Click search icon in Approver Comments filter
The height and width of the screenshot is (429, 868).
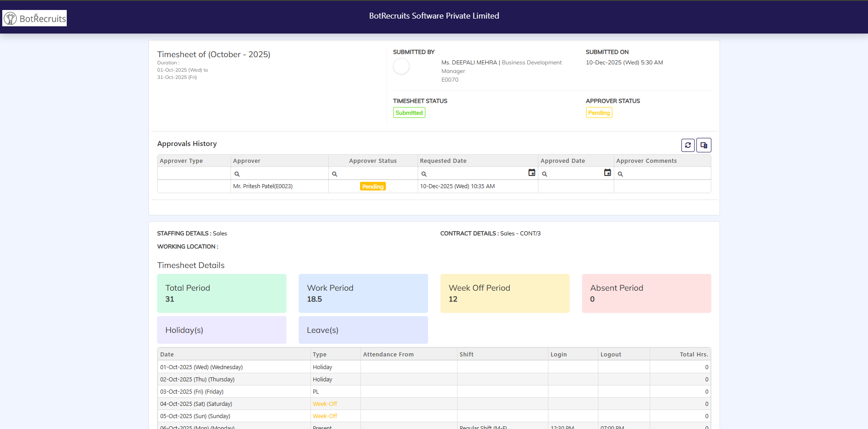tap(620, 174)
